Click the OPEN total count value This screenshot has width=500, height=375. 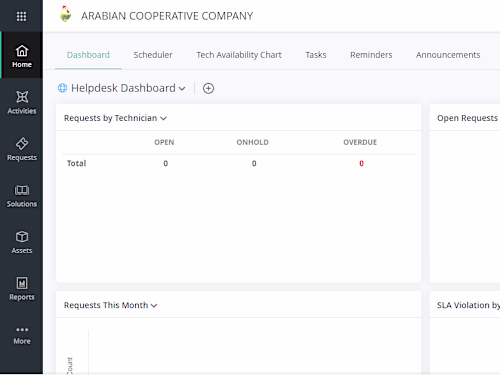[165, 163]
